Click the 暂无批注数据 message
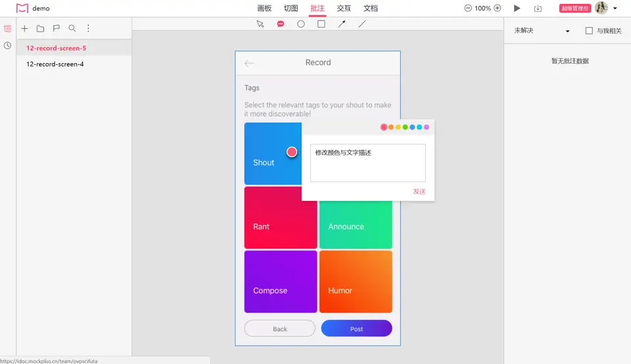The width and height of the screenshot is (631, 364). click(x=570, y=60)
